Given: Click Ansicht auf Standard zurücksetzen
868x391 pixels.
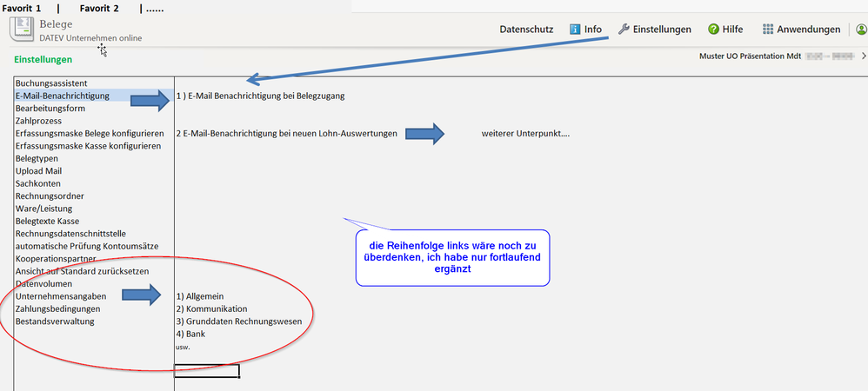Looking at the screenshot, I should tap(83, 271).
